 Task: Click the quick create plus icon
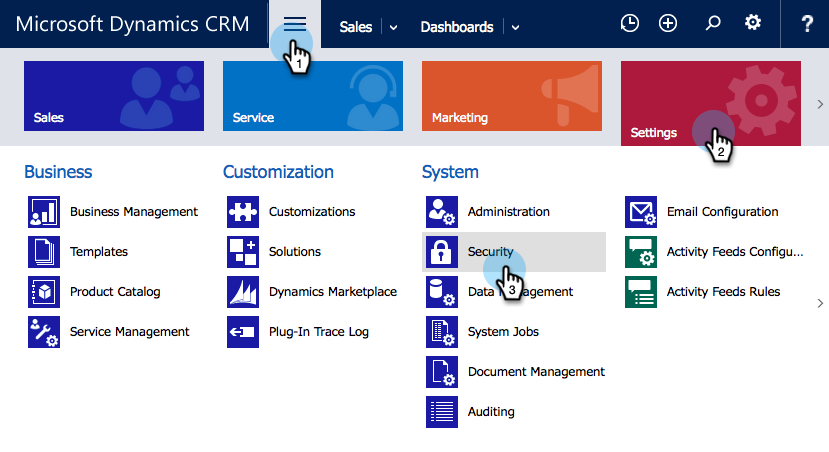668,25
